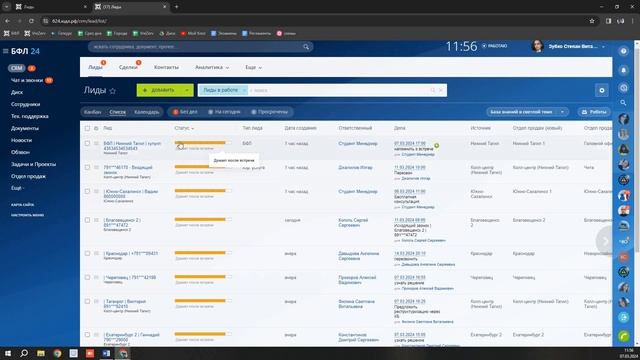Open База знаний dropdown arrow
This screenshot has height=360, width=640.
[562, 112]
